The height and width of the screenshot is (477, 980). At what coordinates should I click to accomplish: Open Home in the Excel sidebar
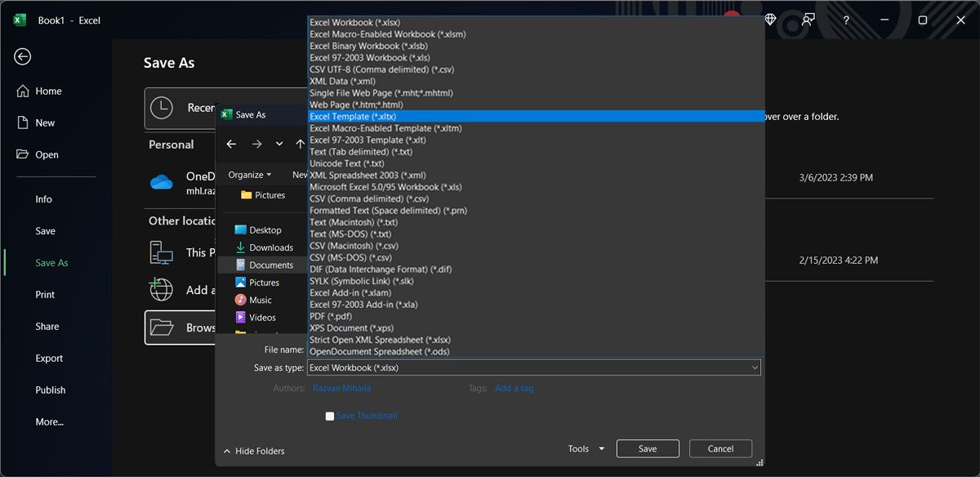39,91
